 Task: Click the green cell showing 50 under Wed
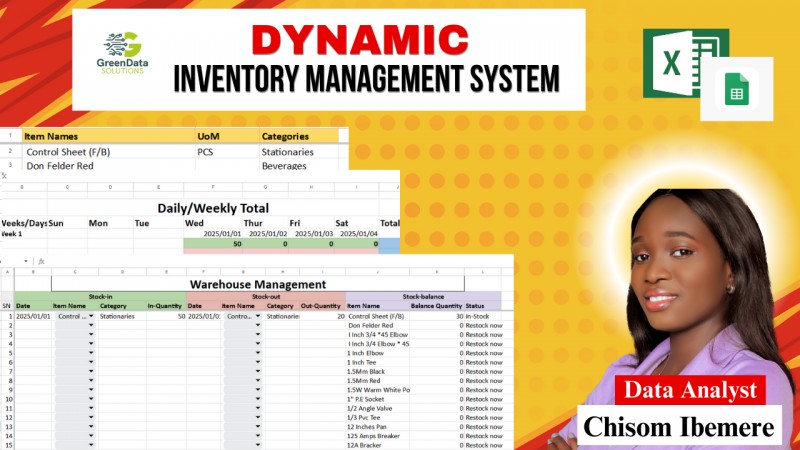pos(213,244)
